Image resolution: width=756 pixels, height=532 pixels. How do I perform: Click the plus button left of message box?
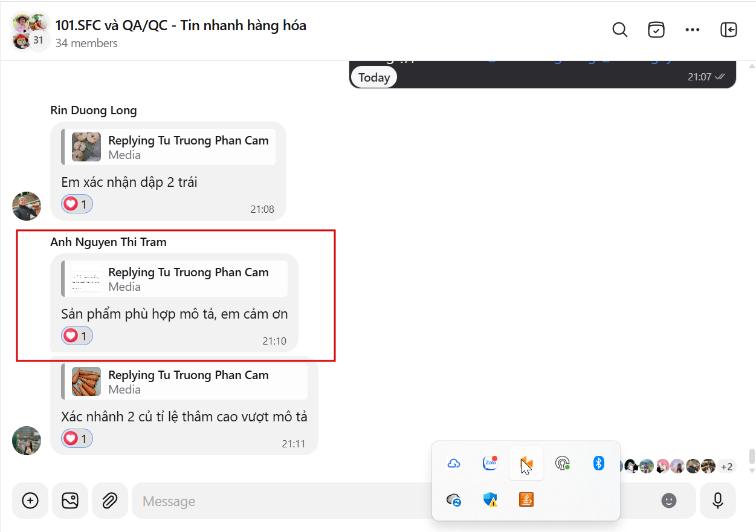click(x=30, y=501)
